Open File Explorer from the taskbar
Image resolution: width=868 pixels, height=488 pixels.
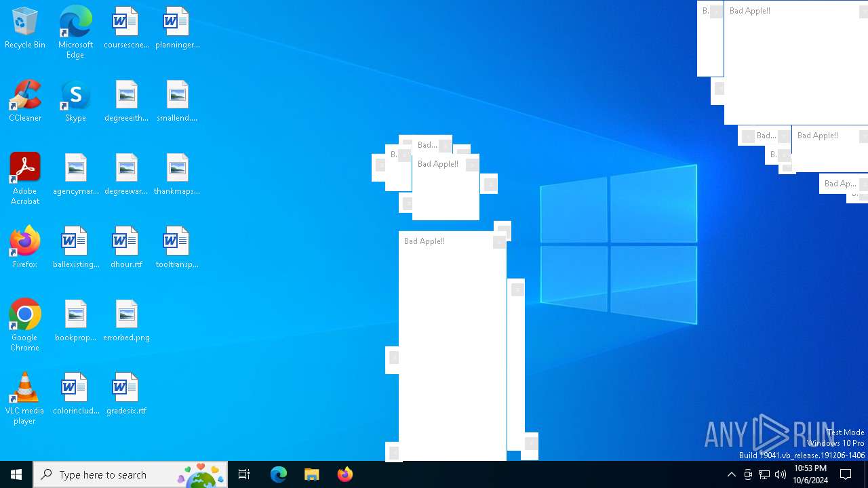(x=312, y=474)
